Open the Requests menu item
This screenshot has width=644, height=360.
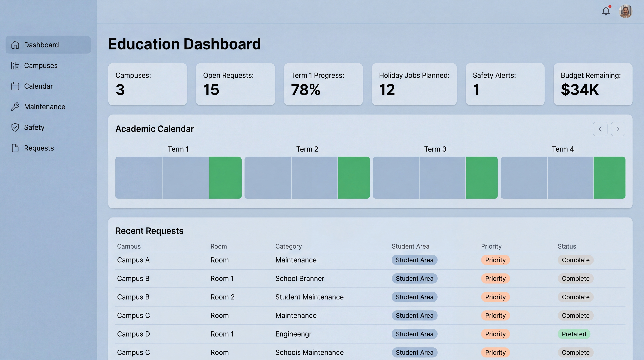pyautogui.click(x=39, y=148)
